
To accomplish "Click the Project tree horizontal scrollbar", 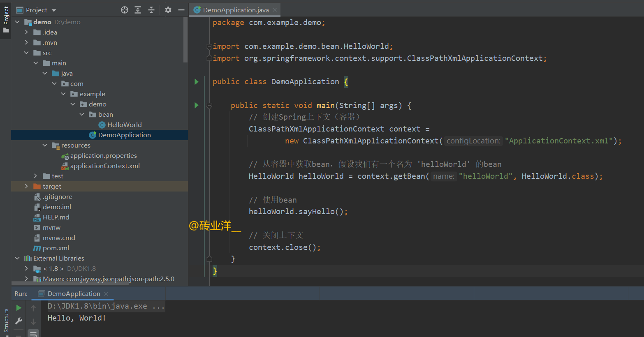I will tap(70, 284).
